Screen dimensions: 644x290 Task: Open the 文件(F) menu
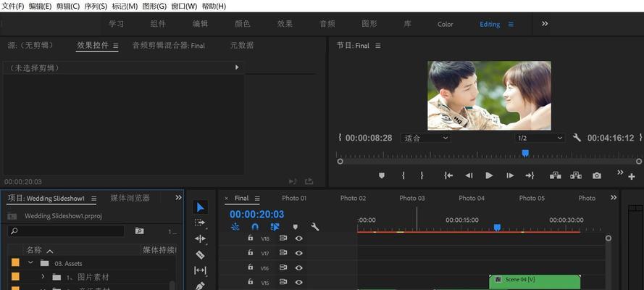(13, 6)
